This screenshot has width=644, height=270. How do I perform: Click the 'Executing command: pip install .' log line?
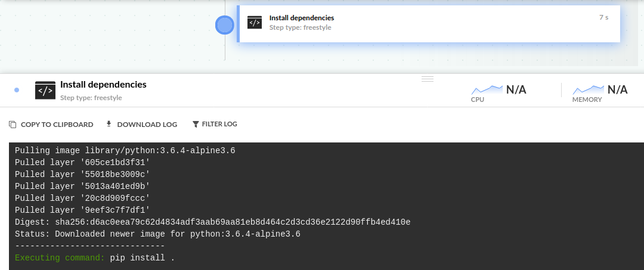point(94,258)
